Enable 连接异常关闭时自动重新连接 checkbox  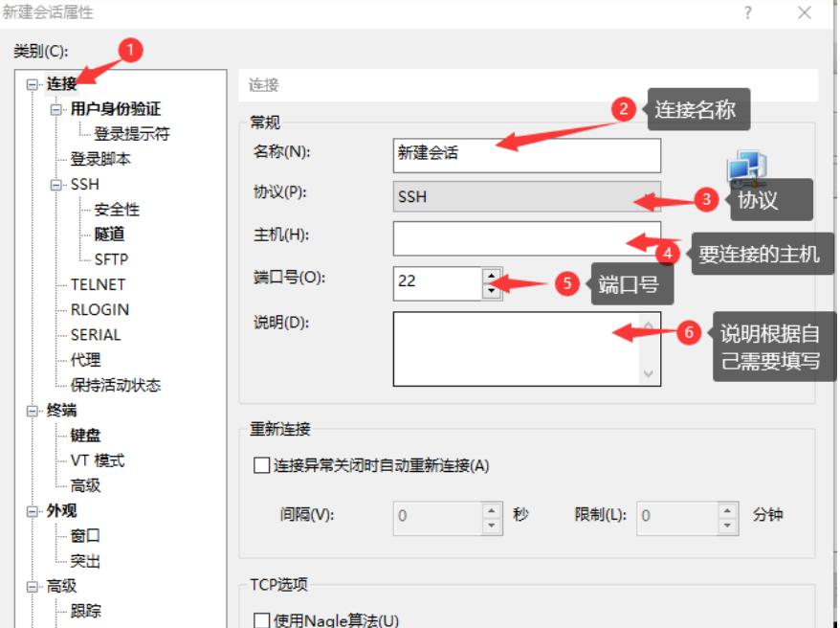tap(261, 465)
